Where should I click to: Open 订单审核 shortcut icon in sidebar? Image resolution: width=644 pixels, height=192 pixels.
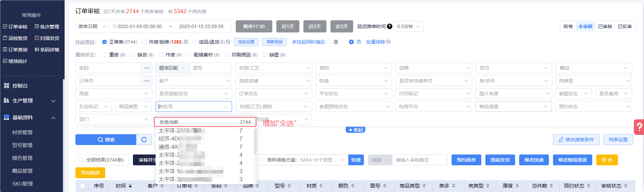click(5, 26)
